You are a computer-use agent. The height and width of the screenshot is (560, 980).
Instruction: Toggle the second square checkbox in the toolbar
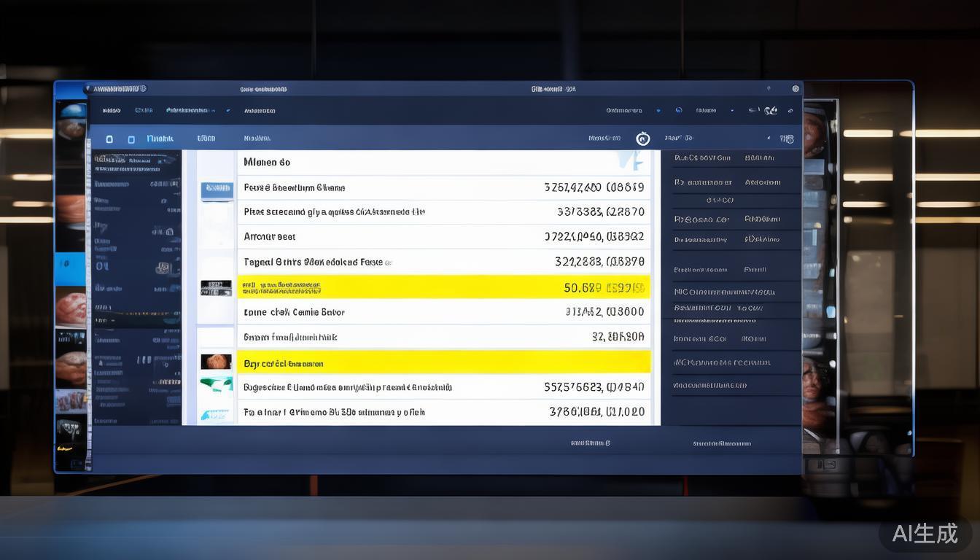(131, 139)
